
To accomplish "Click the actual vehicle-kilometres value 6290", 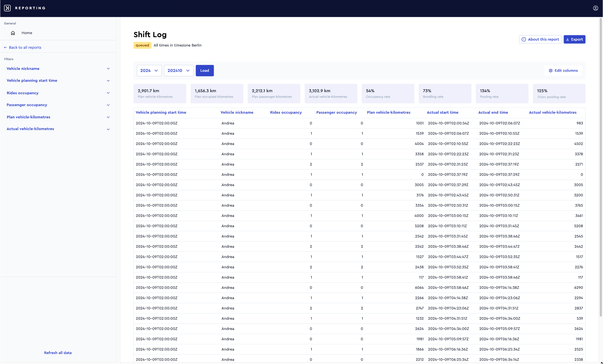I will point(578,288).
